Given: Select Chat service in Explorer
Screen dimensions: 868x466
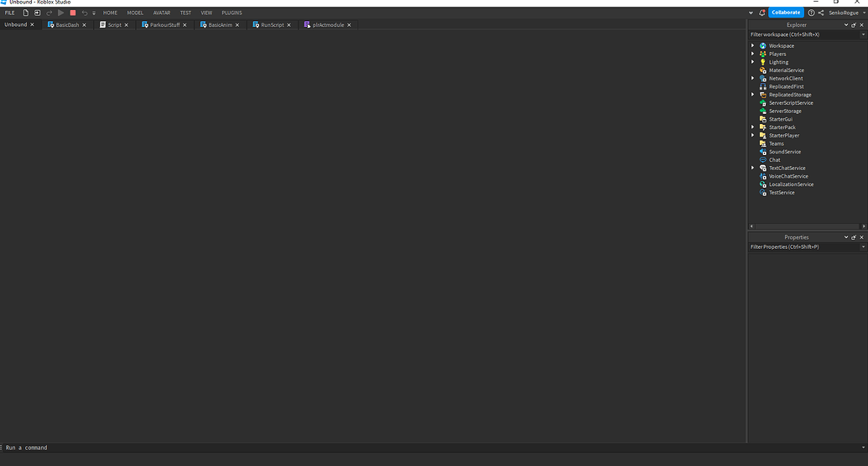Looking at the screenshot, I should pos(774,160).
